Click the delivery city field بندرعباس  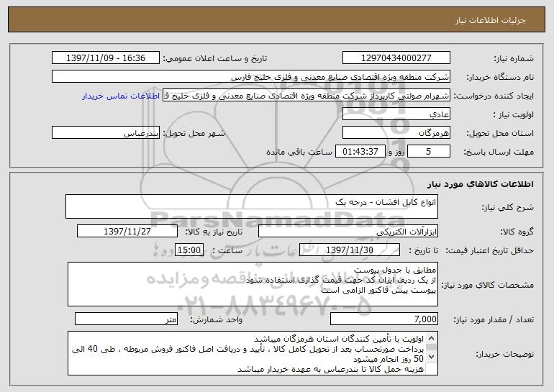[x=106, y=133]
